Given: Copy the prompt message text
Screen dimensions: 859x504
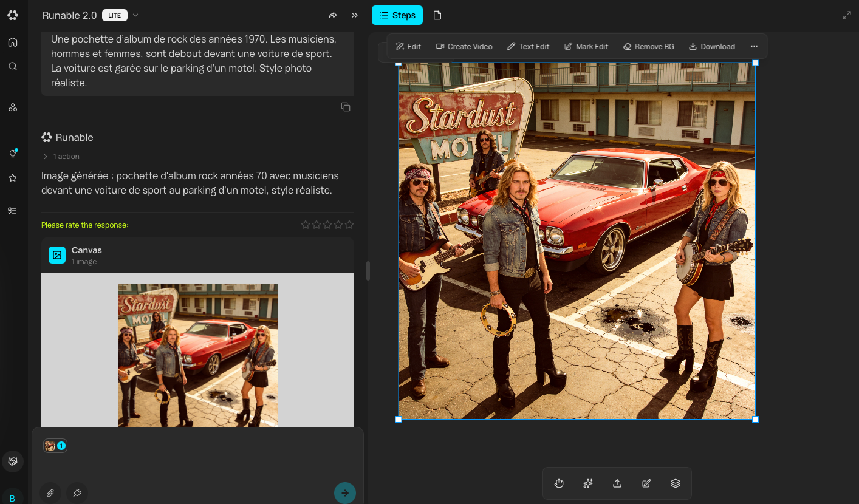Looking at the screenshot, I should pos(346,107).
